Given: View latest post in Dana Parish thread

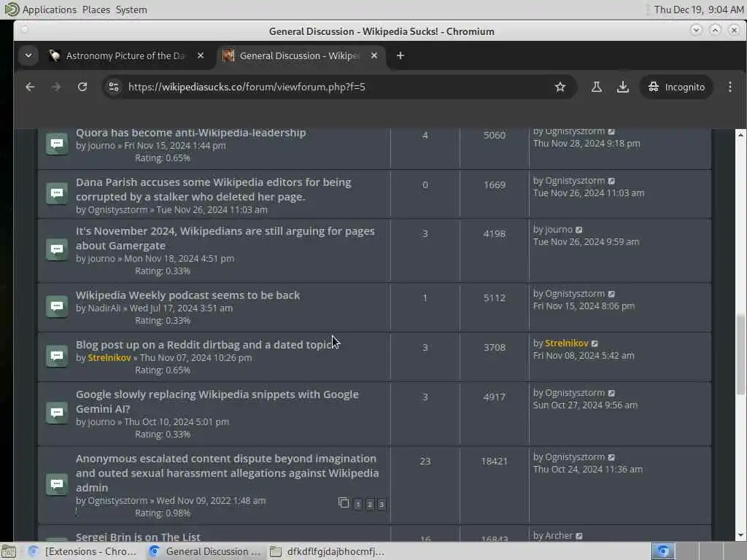Looking at the screenshot, I should click(612, 181).
